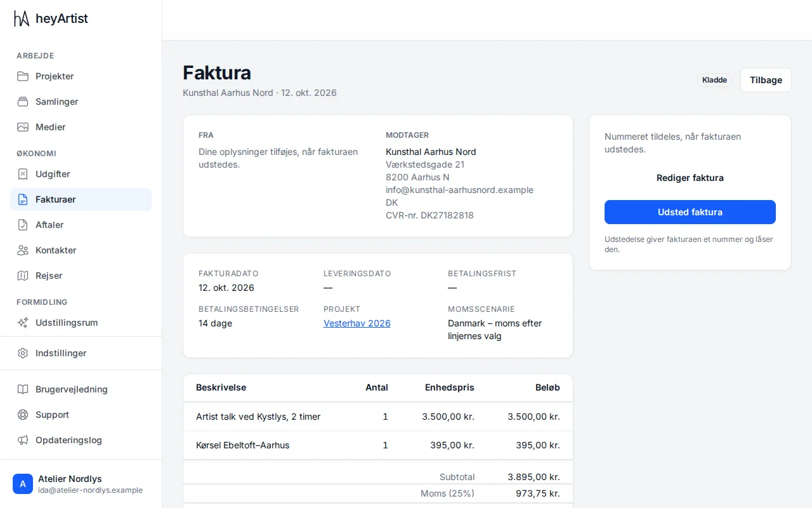This screenshot has height=508, width=812.
Task: Click the row 'Artist talk ved Kystlys, 2 timer'
Action: pos(378,417)
